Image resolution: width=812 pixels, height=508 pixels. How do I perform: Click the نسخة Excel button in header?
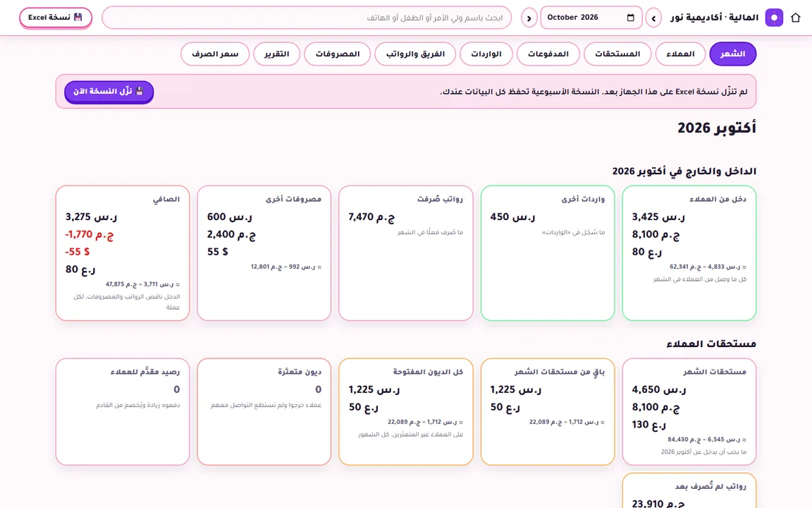click(56, 18)
